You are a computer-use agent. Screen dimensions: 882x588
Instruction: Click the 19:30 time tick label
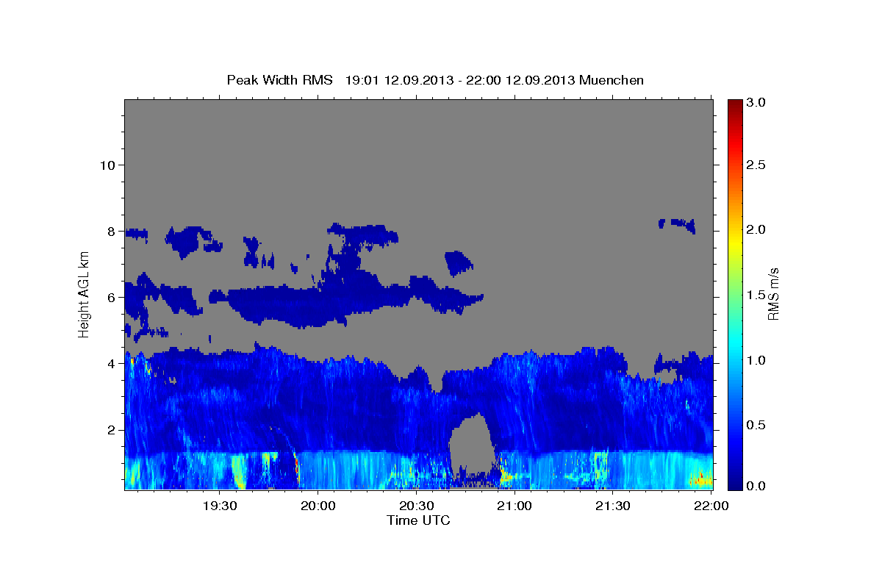point(220,506)
